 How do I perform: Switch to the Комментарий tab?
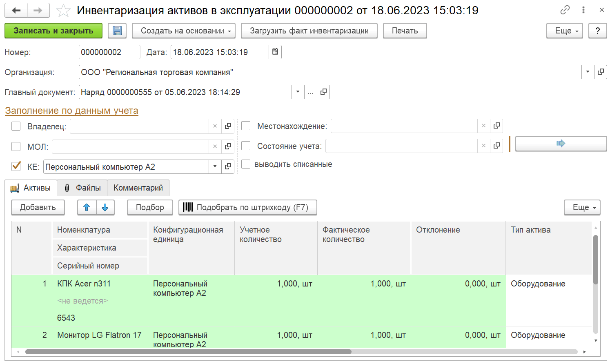(x=138, y=188)
